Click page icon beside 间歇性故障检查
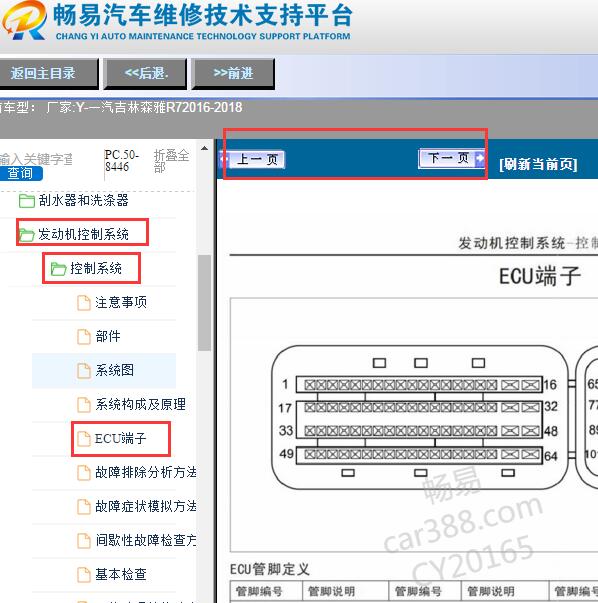The height and width of the screenshot is (603, 598). [x=83, y=541]
